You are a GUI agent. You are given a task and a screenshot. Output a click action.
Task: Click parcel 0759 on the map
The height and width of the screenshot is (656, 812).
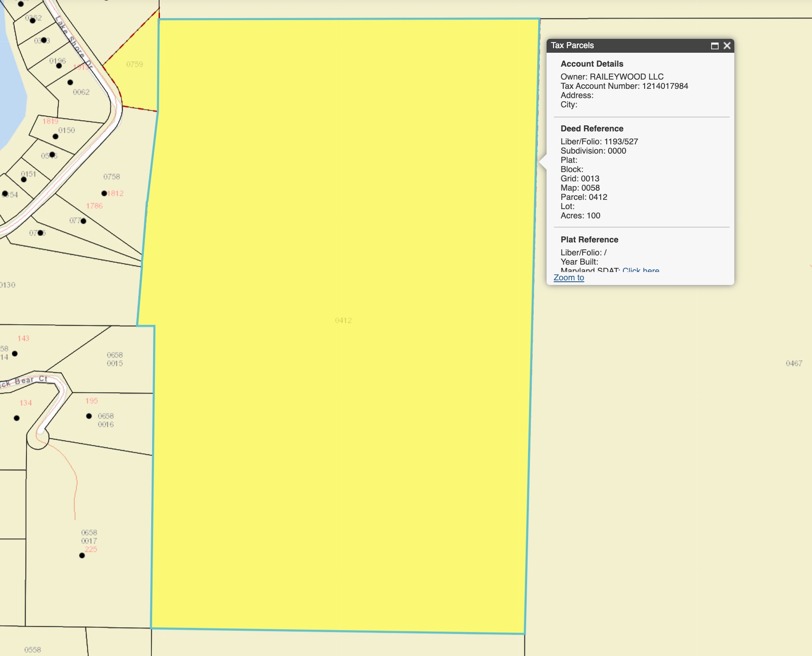pyautogui.click(x=135, y=64)
